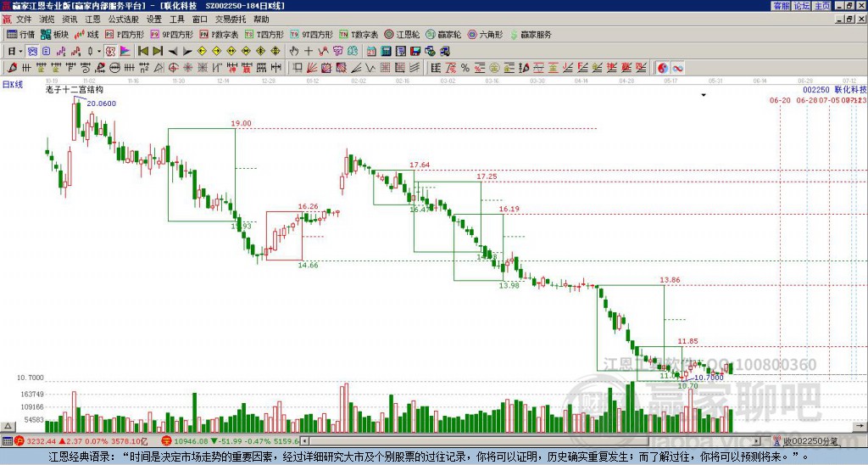868x465 pixels.
Task: Click the 20.0600 high price label
Action: click(102, 104)
